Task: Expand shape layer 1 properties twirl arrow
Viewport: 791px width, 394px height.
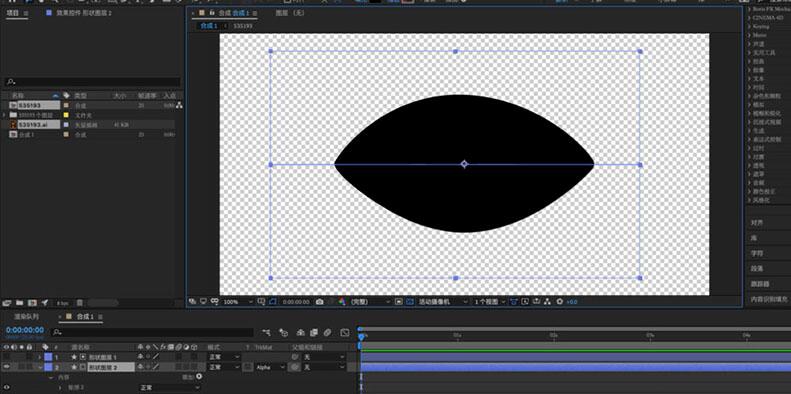Action: (40, 357)
